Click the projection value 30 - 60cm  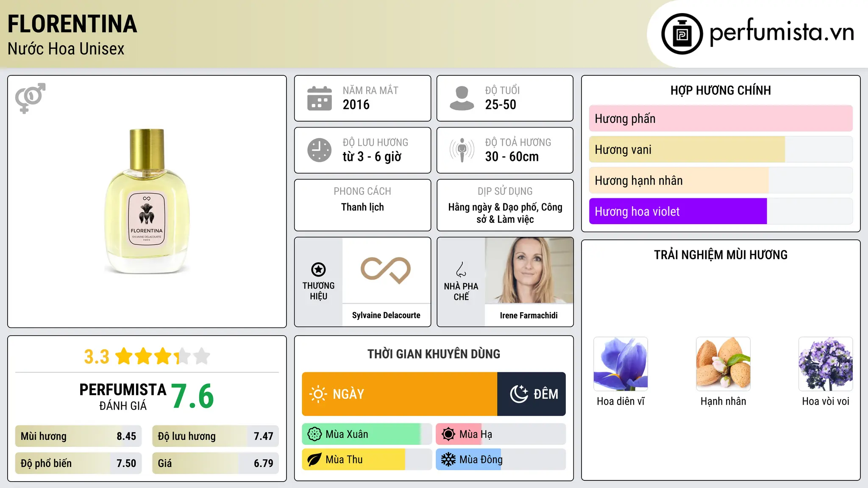(512, 157)
